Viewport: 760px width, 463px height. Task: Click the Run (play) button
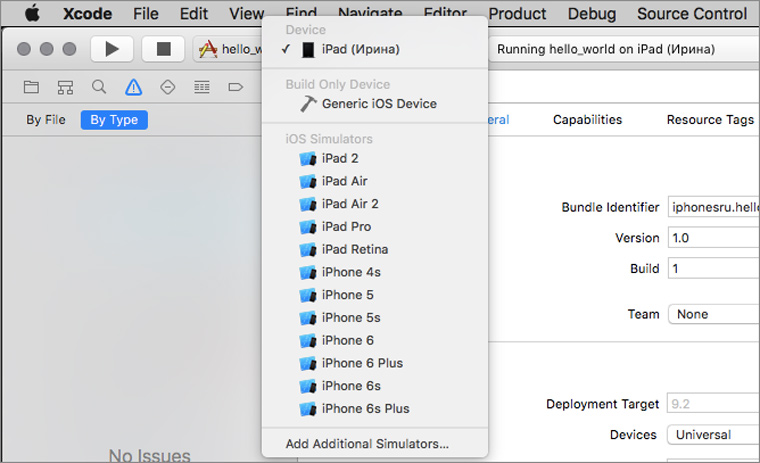pos(112,49)
